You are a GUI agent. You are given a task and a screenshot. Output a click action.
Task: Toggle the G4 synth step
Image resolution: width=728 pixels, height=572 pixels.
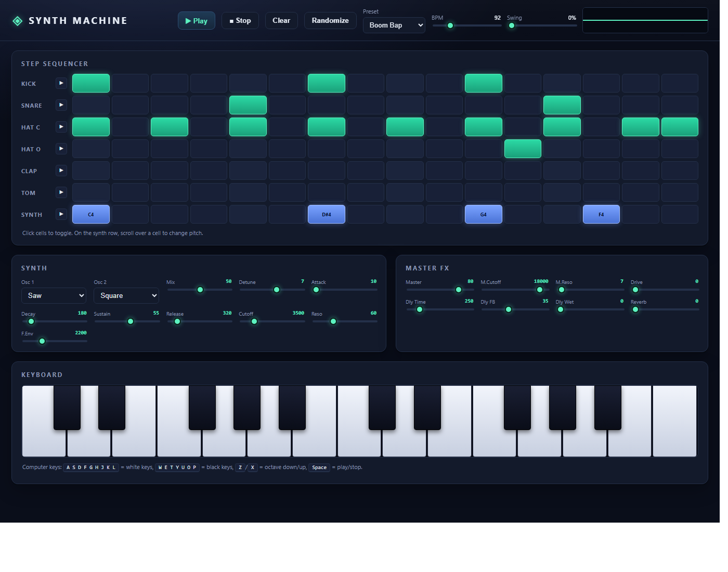484,214
